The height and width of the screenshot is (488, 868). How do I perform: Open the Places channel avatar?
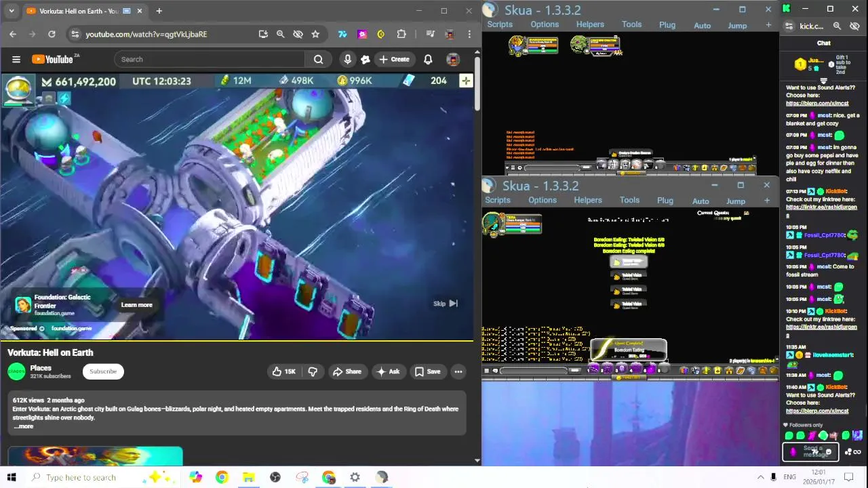coord(17,371)
